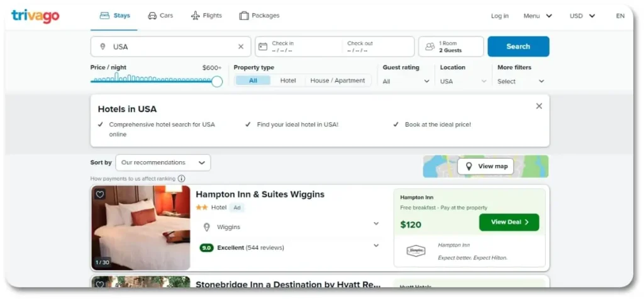Close the Hotels in USA banner
The image size is (644, 299).
[x=539, y=106]
